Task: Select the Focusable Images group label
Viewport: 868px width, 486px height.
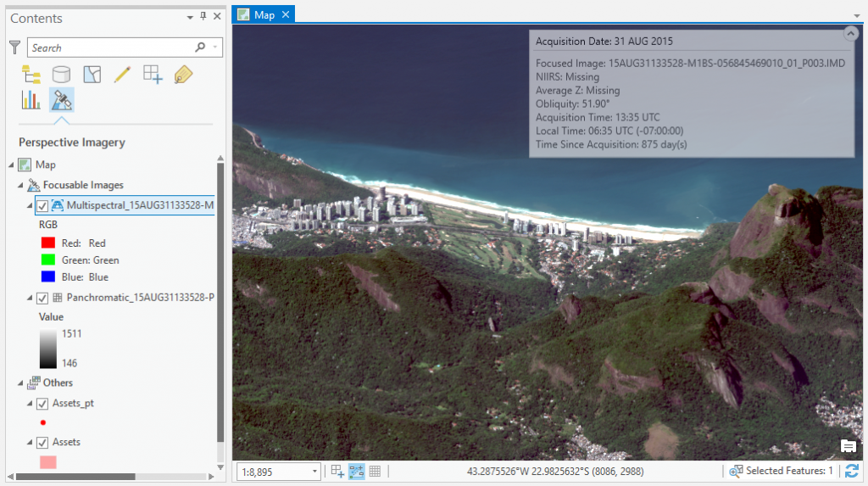Action: 83,185
